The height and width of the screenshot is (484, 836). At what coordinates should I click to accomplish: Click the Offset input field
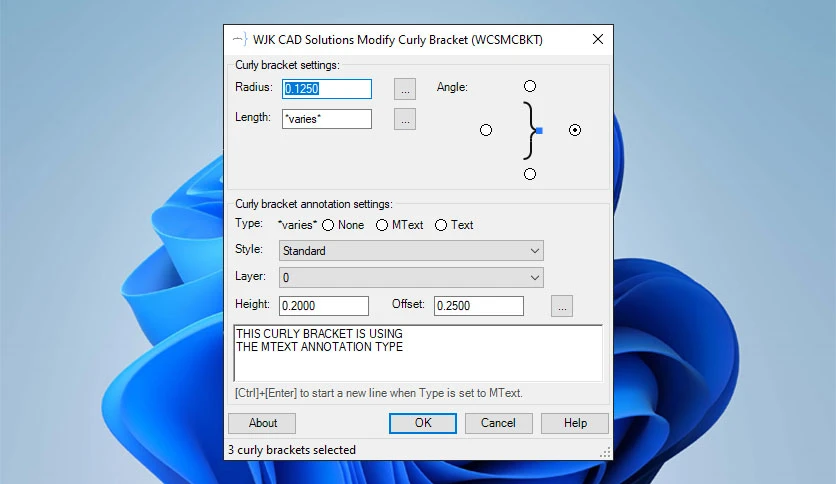point(479,306)
